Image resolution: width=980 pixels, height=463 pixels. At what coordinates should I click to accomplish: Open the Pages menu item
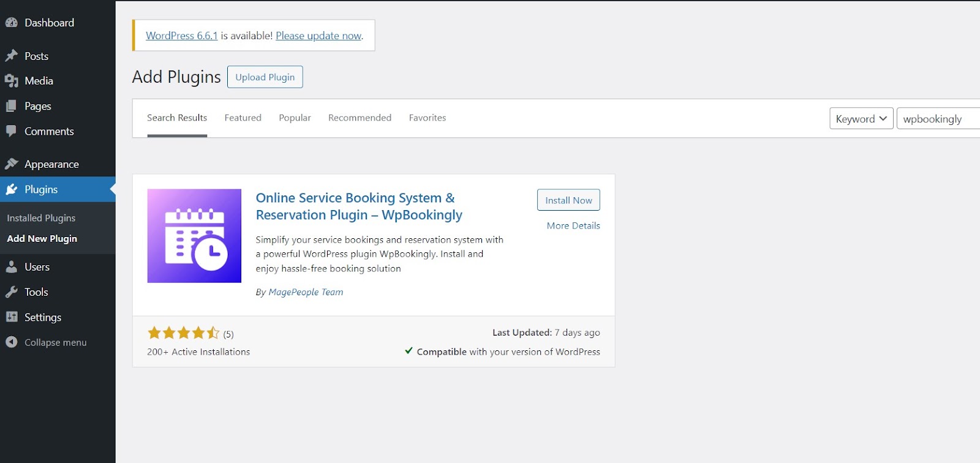click(x=58, y=106)
